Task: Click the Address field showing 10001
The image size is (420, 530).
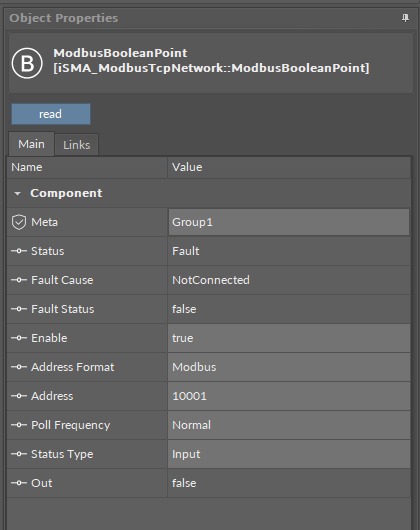Action: tap(289, 396)
